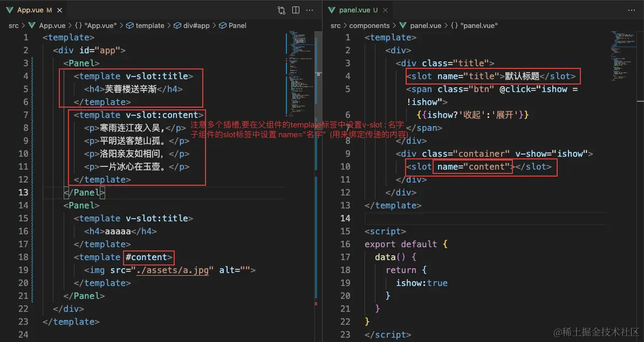
Task: Select the template breadcrumb in left editor
Action: (x=150, y=25)
